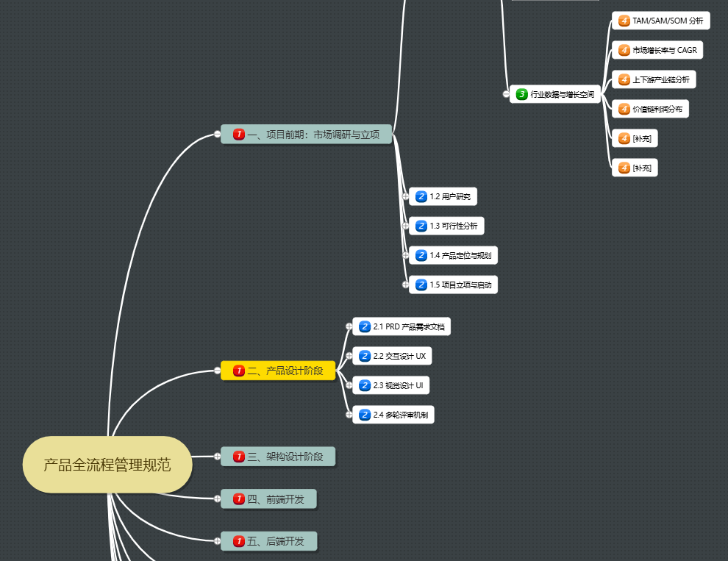The height and width of the screenshot is (561, 728).
Task: Expand the 1.3 可行性分析 node
Action: (x=405, y=226)
